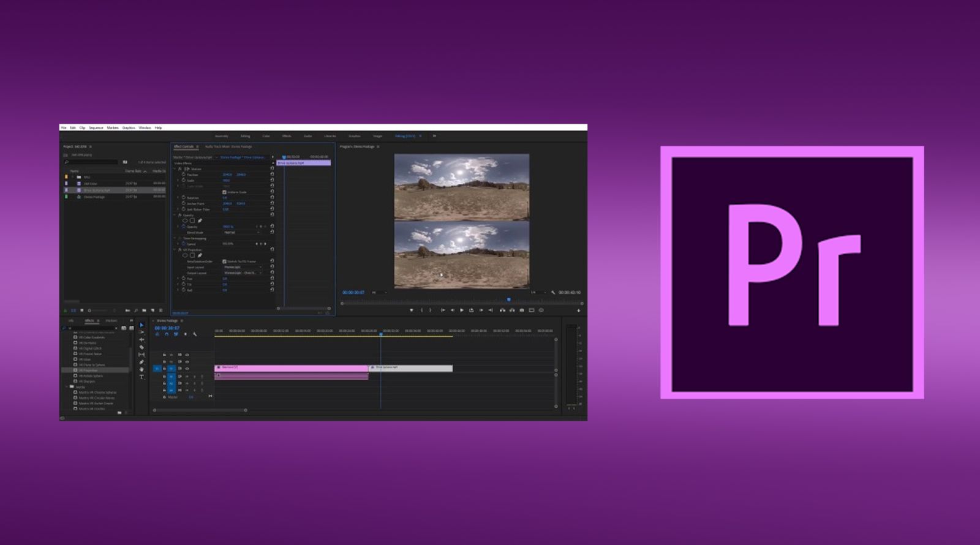Click the Program monitor scrubber playhead
The image size is (980, 545).
pyautogui.click(x=508, y=299)
